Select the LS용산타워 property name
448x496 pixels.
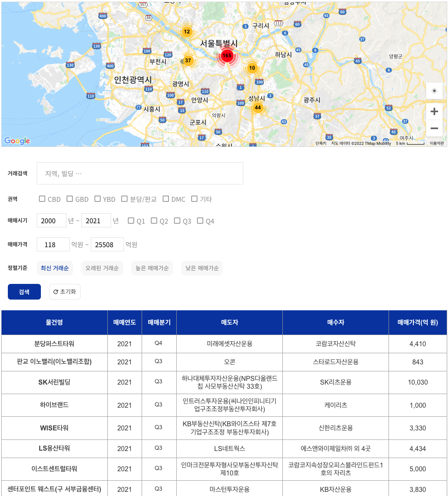(x=55, y=448)
